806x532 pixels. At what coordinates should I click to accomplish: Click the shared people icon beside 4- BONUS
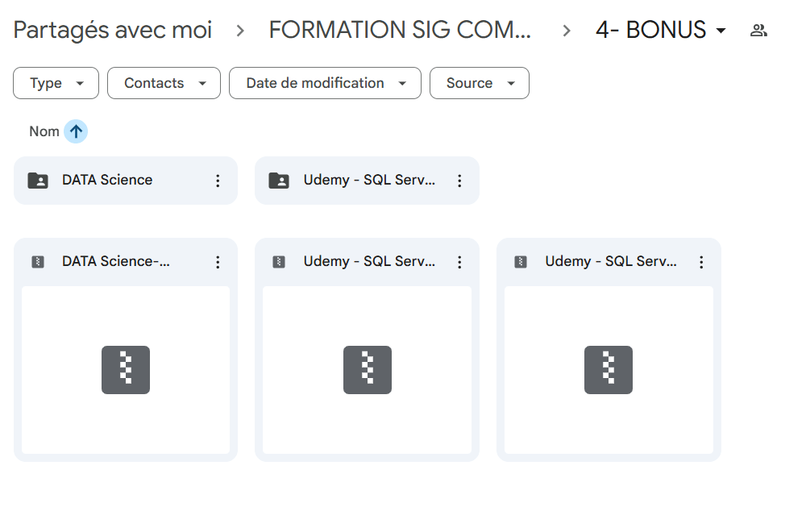tap(758, 31)
